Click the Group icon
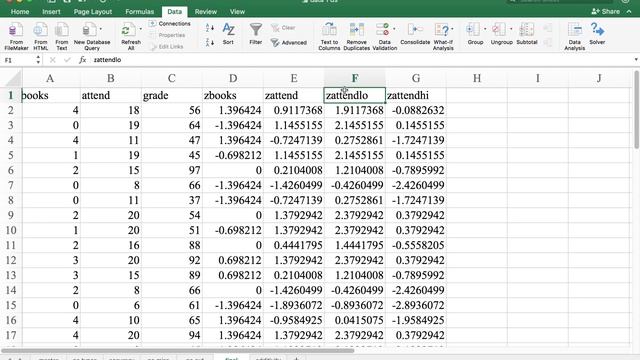 tap(473, 30)
